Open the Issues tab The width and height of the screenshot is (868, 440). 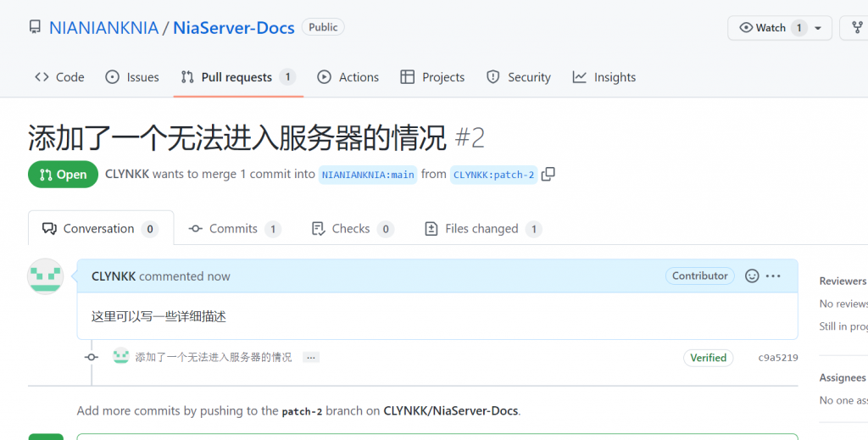coord(132,77)
